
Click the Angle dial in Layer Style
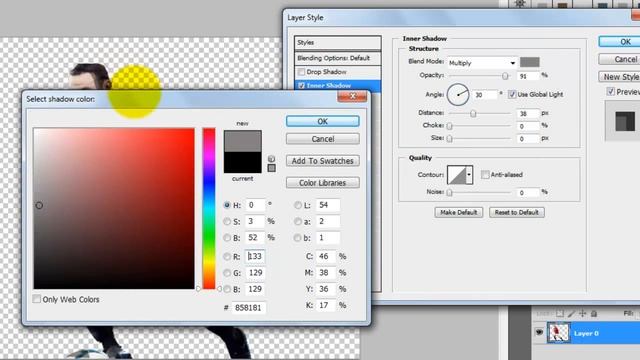point(458,95)
